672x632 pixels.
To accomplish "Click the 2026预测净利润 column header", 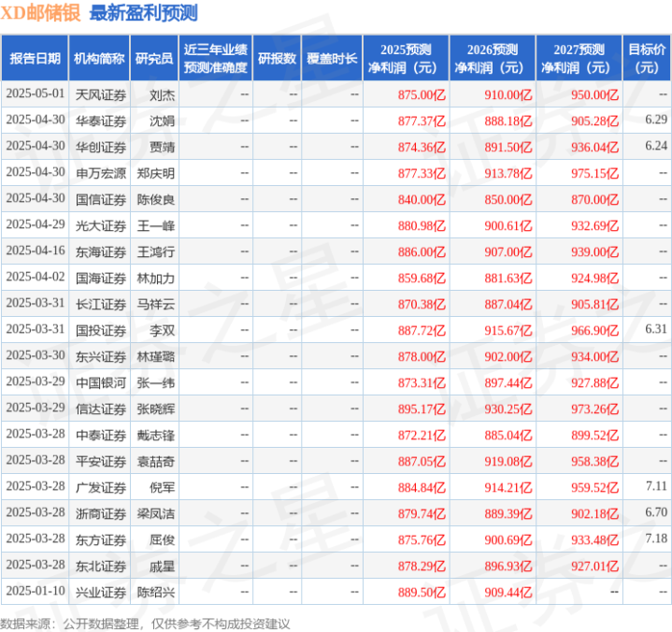I will [493, 58].
